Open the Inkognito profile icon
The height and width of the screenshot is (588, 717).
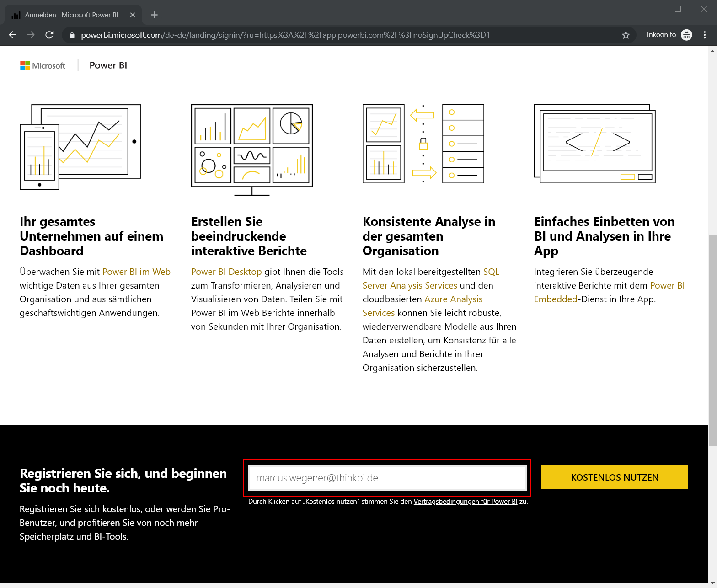click(686, 35)
